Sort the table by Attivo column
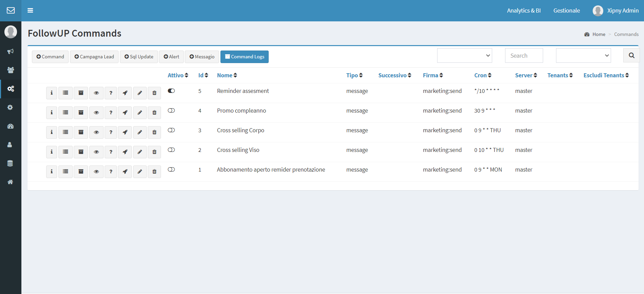 pos(178,75)
